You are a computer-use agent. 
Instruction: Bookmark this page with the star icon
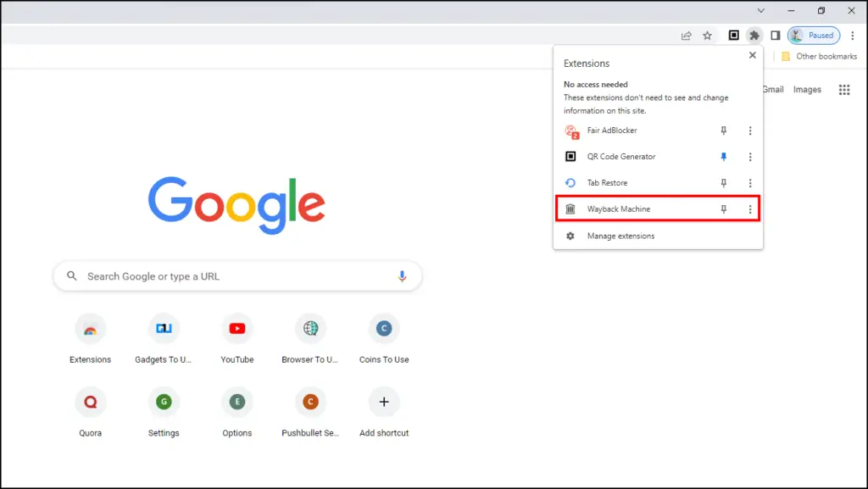pos(707,36)
